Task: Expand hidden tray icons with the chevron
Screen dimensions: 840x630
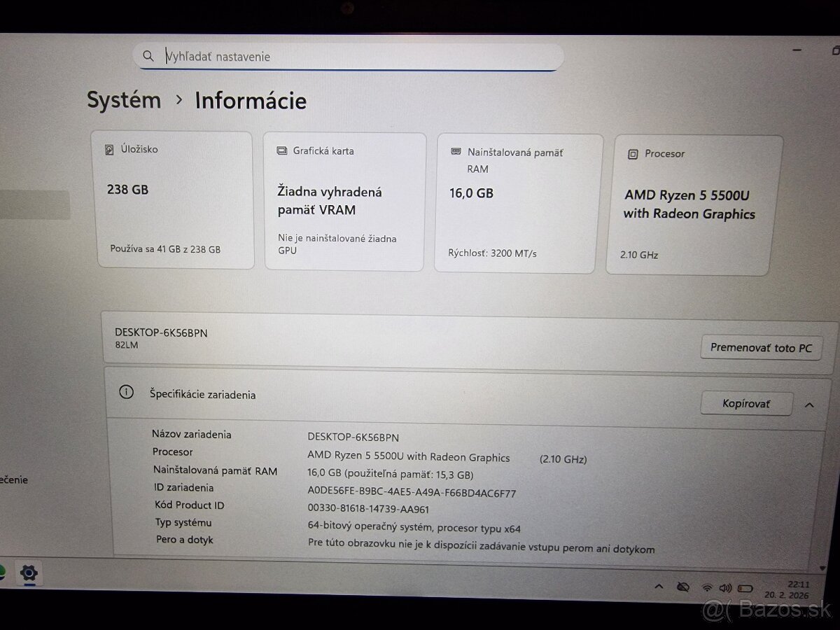Action: point(659,587)
